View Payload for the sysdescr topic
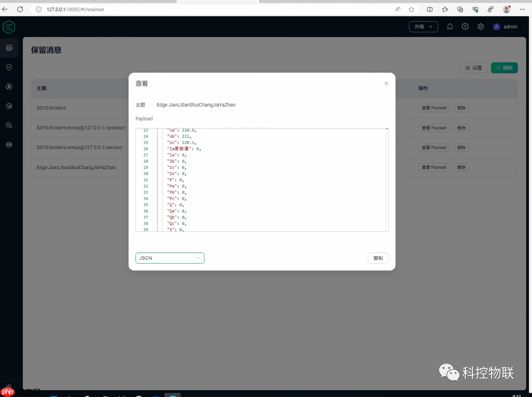The image size is (532, 397). point(434,128)
